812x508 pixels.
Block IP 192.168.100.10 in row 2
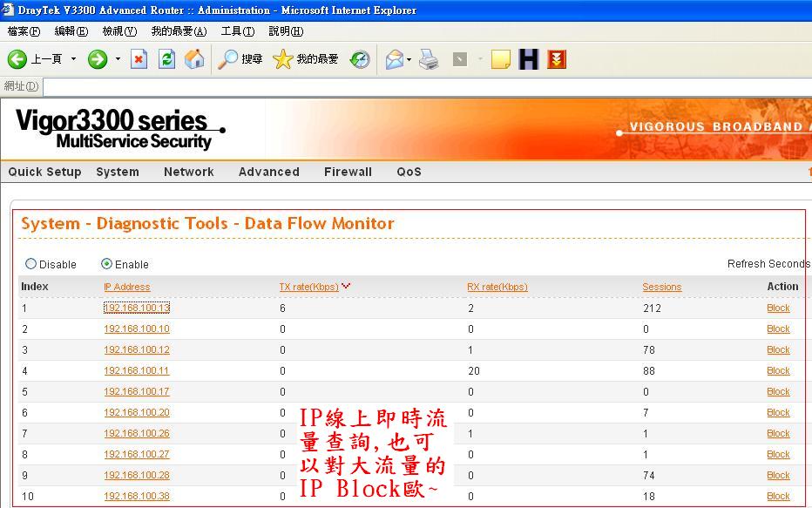pos(778,329)
